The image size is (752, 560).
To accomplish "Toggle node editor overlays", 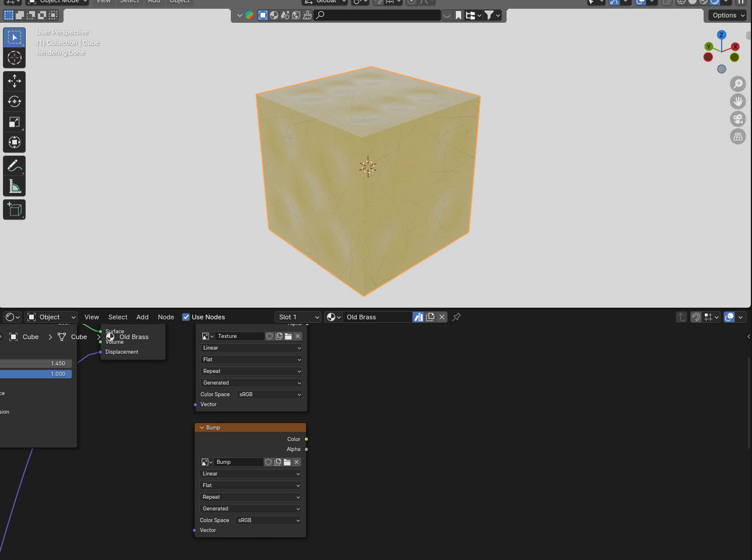I will pyautogui.click(x=729, y=317).
